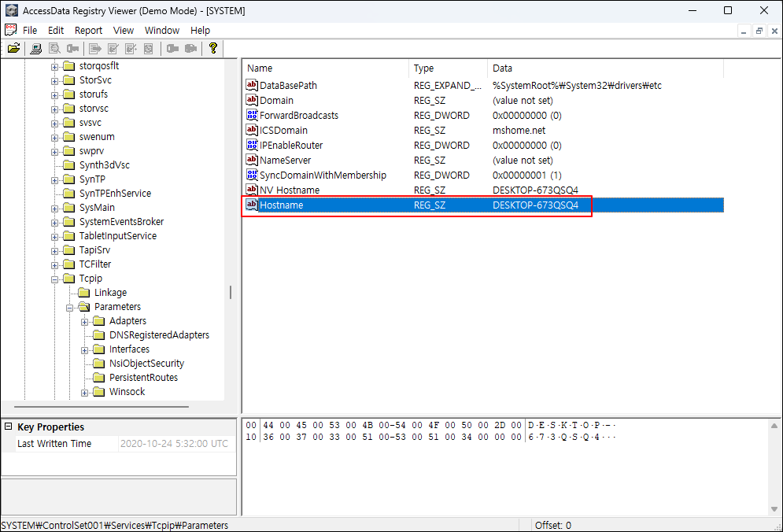This screenshot has width=783, height=532.
Task: Click the folder icon of DNSRegisteredAdapters
Action: (99, 335)
